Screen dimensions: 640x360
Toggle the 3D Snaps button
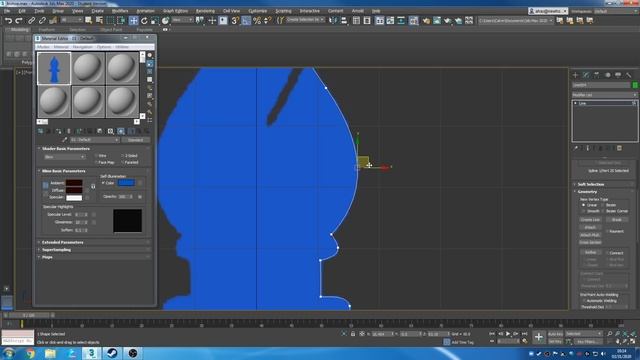[235, 20]
